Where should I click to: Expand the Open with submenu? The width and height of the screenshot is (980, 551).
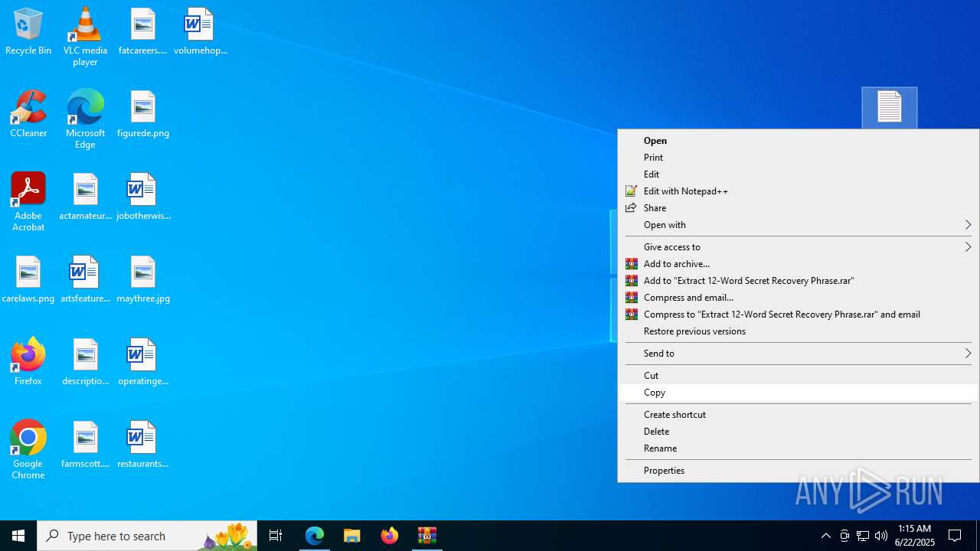799,225
